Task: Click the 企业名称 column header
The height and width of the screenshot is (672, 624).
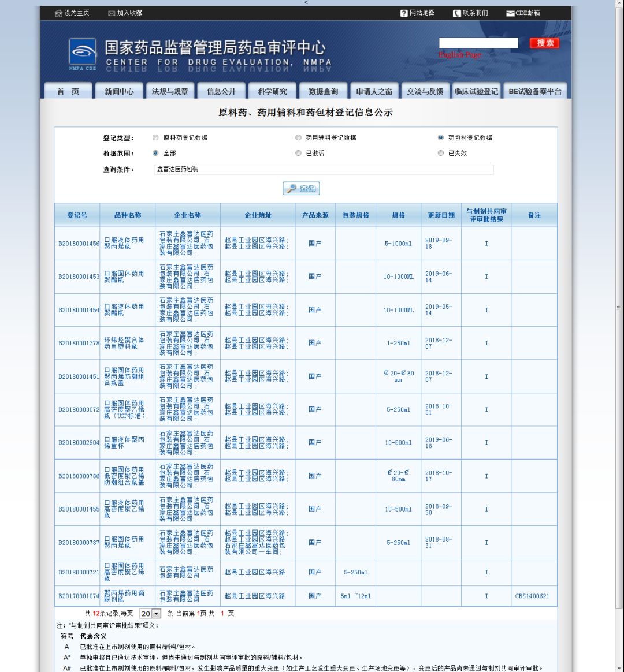Action: point(187,215)
